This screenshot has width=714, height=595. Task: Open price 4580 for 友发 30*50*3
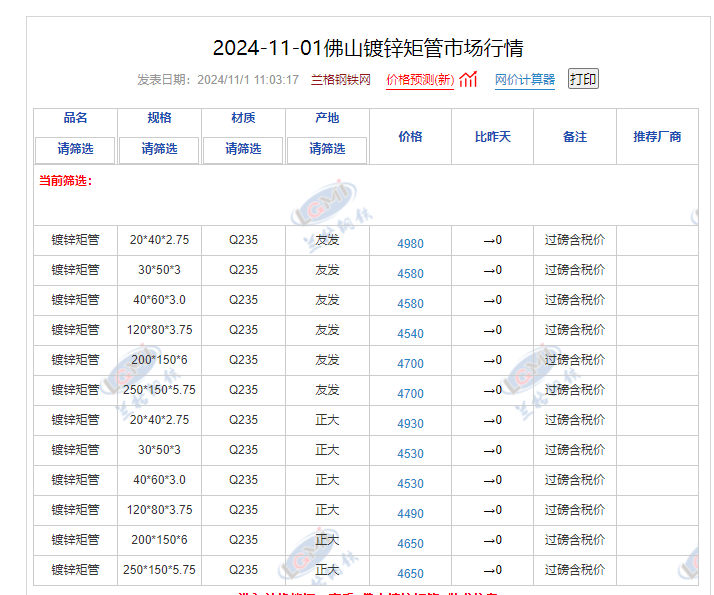point(410,274)
